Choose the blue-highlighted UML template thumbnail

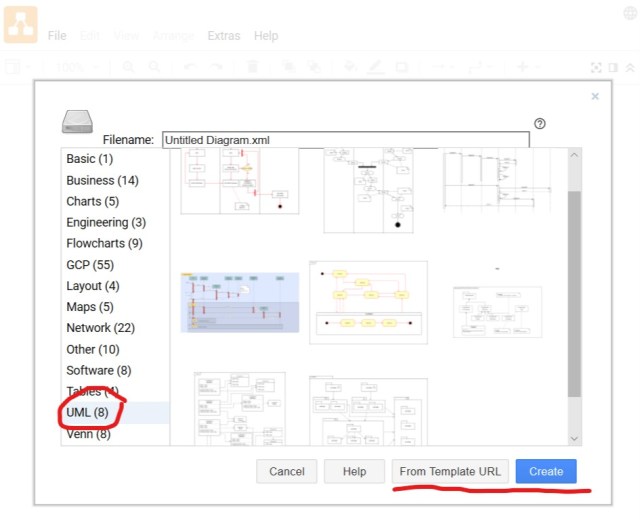pyautogui.click(x=240, y=302)
